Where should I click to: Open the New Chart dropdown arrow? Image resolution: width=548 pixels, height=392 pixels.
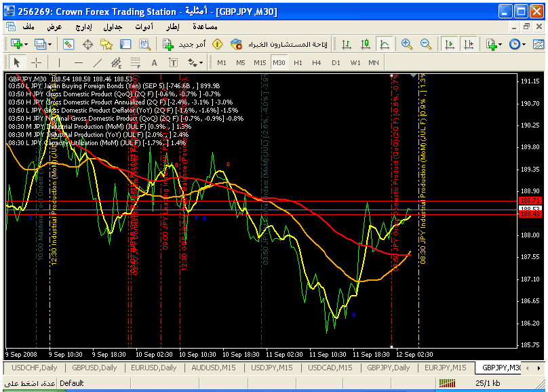[26, 44]
